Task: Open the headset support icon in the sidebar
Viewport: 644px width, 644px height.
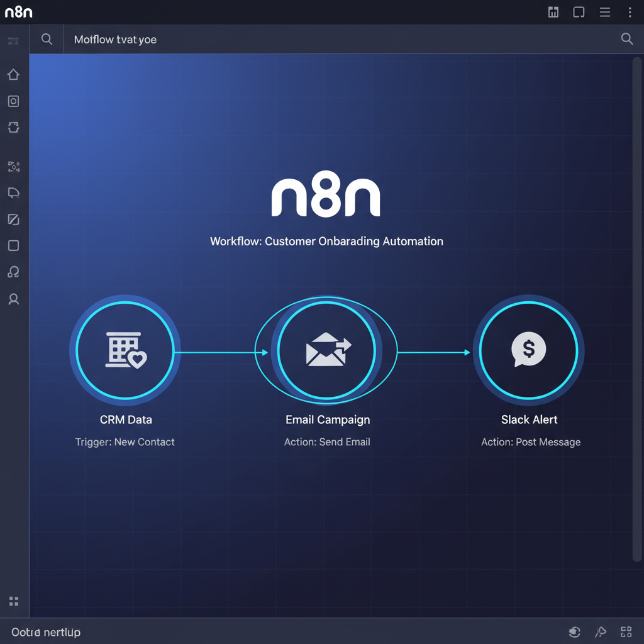Action: coord(13,272)
